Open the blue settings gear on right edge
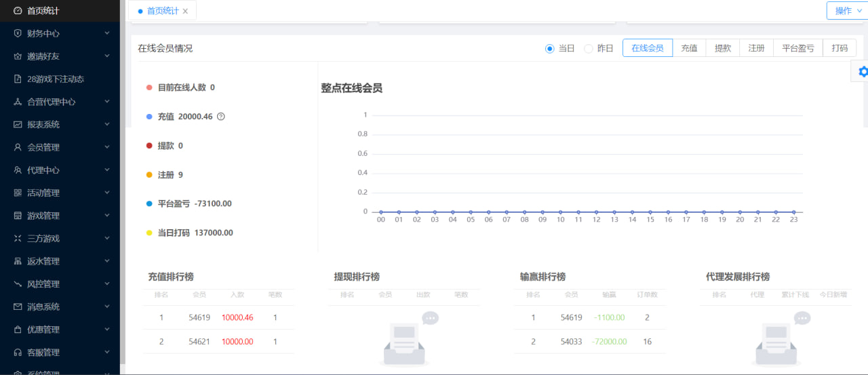The height and width of the screenshot is (375, 868). 862,71
